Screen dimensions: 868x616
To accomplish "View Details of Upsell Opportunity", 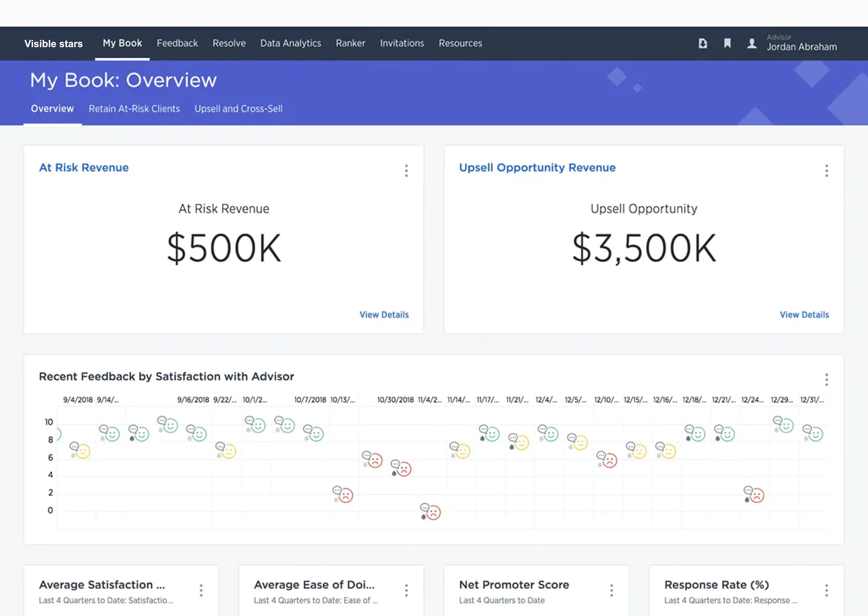I will click(x=804, y=315).
